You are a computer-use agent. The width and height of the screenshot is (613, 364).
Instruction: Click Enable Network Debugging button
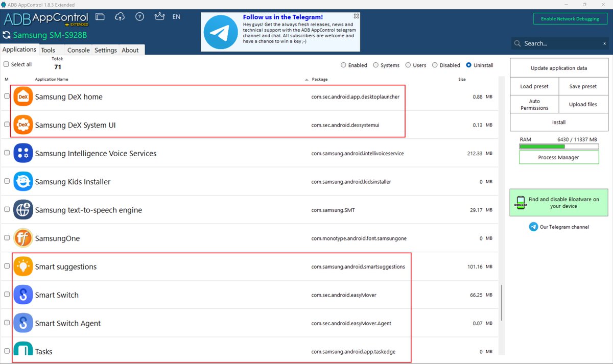pos(570,19)
